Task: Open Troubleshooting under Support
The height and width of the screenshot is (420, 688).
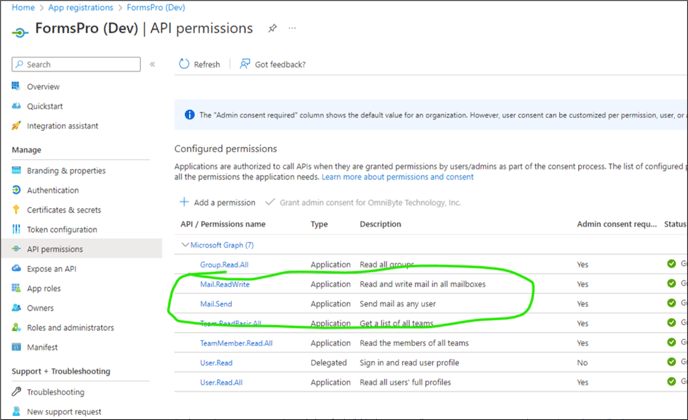Action: click(x=55, y=392)
